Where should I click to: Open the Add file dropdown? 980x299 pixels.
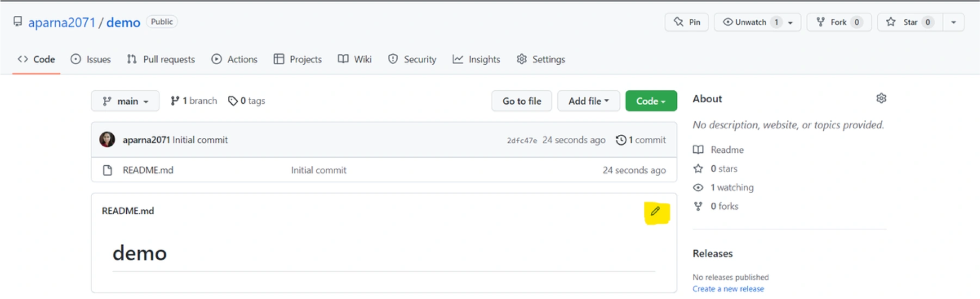click(588, 101)
